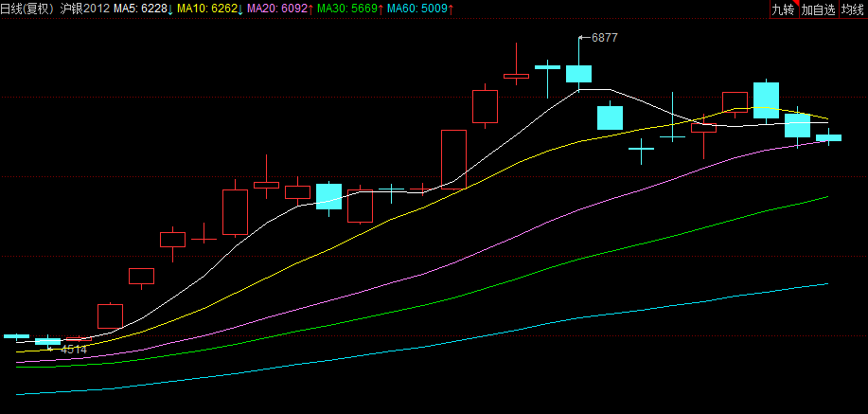Click the MA60: 5009 indicator label
This screenshot has height=414, width=868.
tap(420, 9)
